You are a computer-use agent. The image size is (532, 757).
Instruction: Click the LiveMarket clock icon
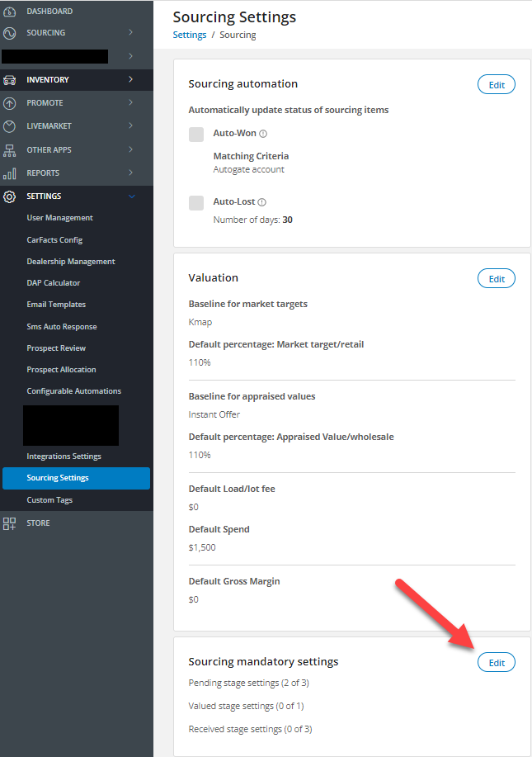(10, 126)
